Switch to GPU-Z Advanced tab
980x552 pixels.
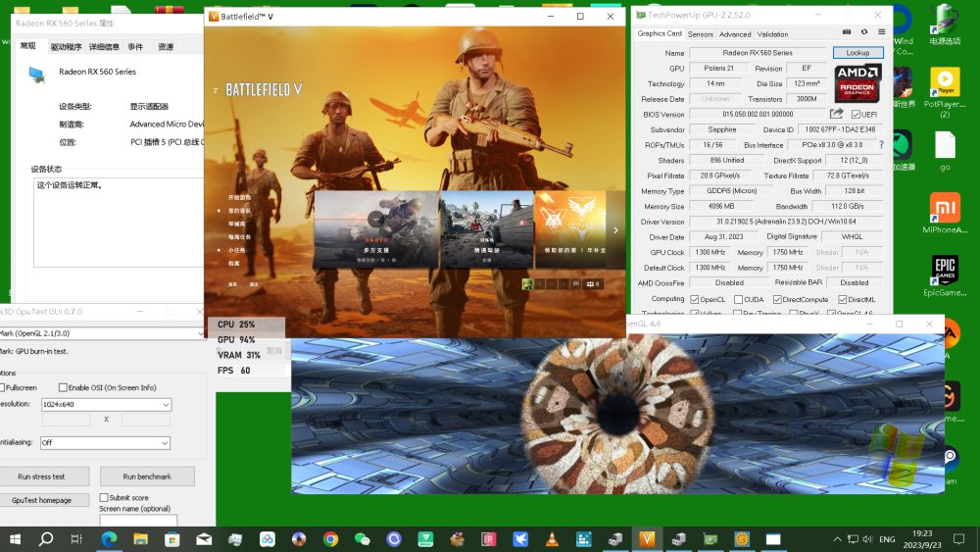coord(735,34)
